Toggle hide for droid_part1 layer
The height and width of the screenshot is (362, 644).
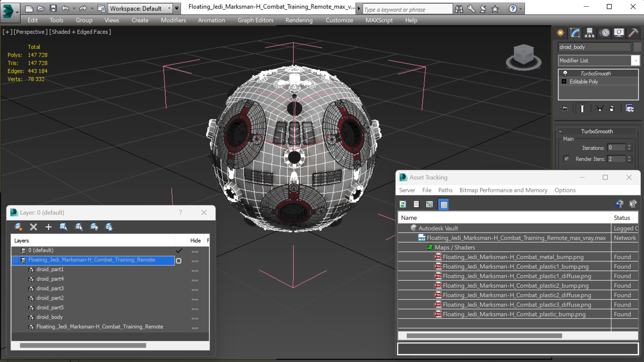point(195,271)
